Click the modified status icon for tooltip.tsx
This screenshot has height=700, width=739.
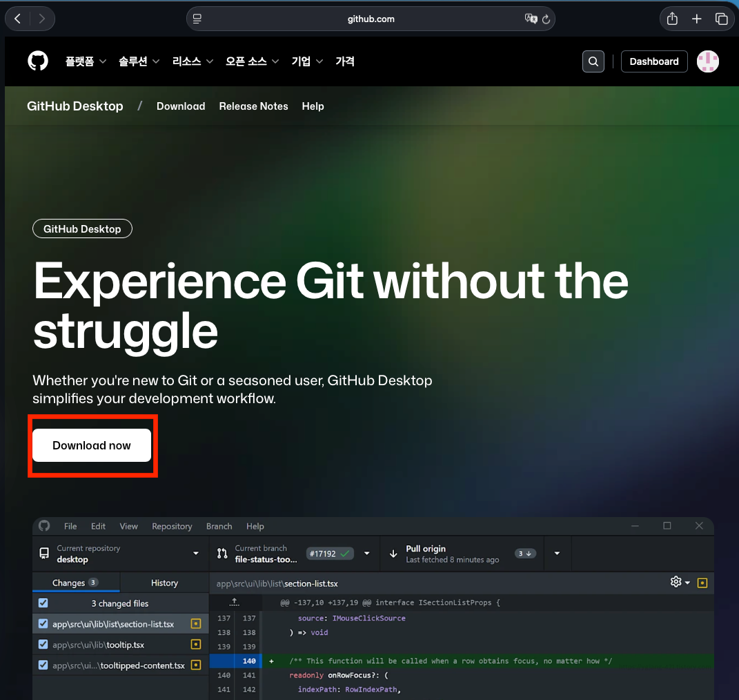(196, 644)
